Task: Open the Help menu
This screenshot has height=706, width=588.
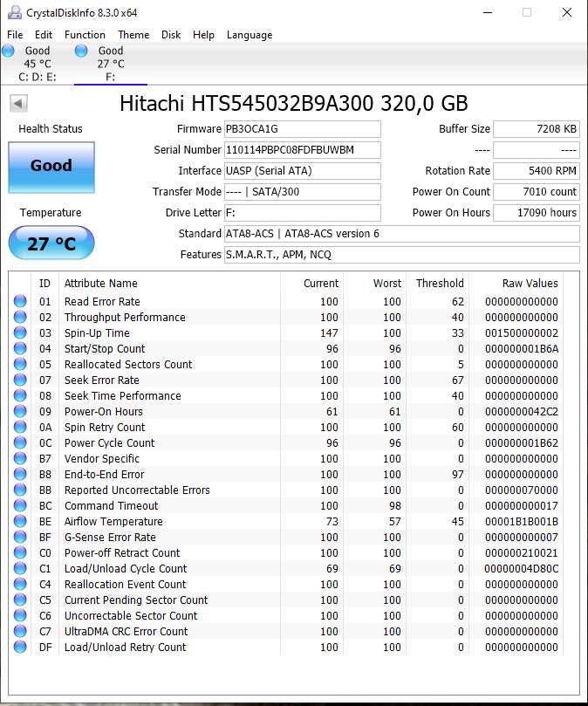Action: click(203, 35)
